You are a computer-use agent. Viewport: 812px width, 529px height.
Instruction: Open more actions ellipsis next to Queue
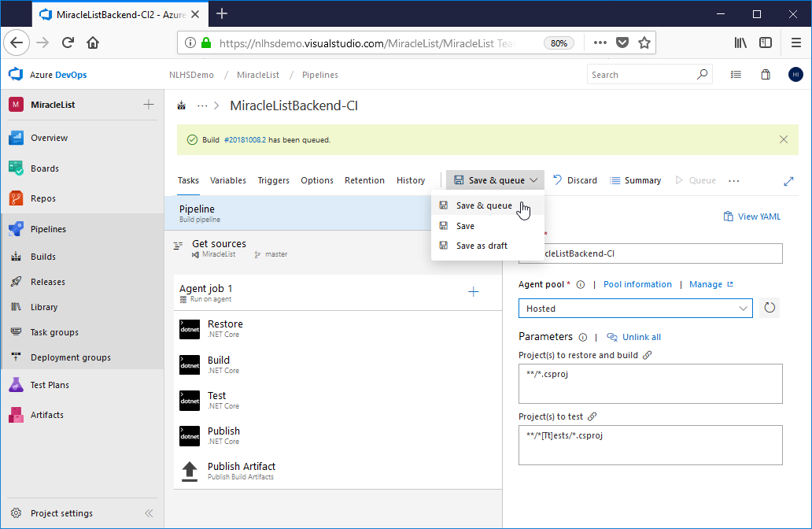[734, 181]
